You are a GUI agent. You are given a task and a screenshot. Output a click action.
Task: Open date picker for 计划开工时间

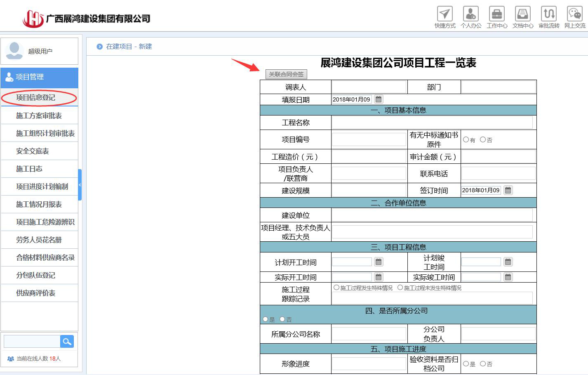pyautogui.click(x=379, y=262)
